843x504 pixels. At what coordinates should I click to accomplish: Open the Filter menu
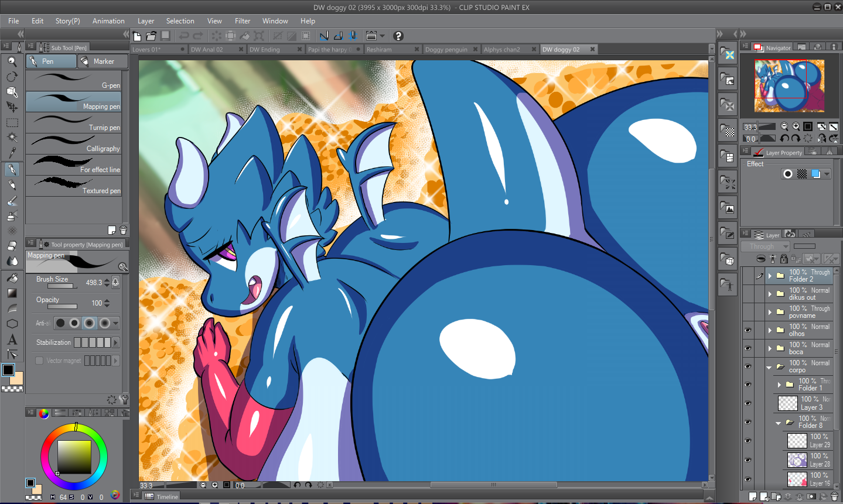coord(243,21)
